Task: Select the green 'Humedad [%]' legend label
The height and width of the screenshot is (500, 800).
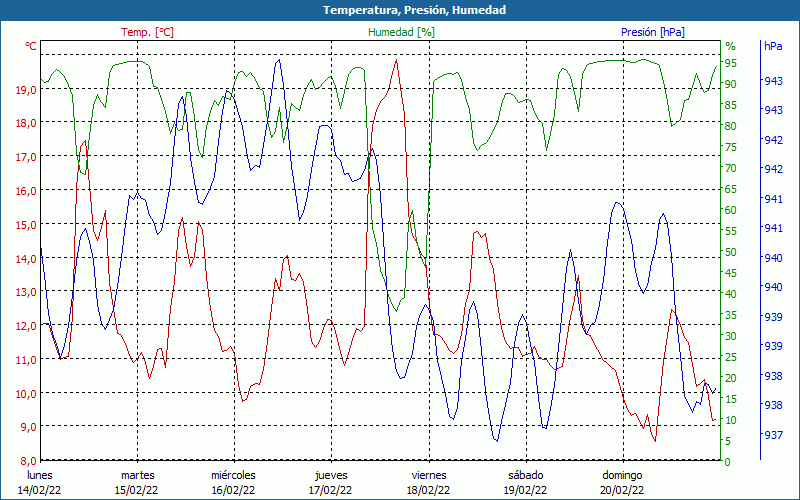Action: pos(402,32)
